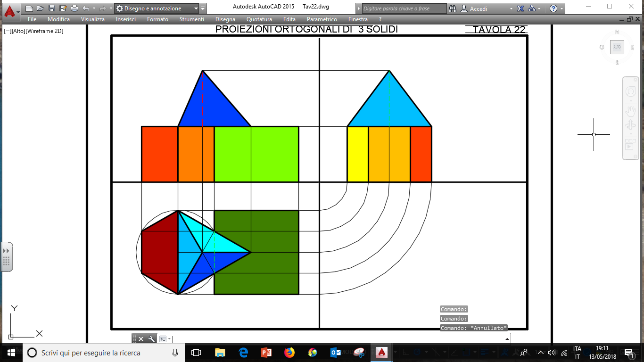This screenshot has height=362, width=644.
Task: Expand the left sidebar panel with double arrows
Action: pos(6,252)
